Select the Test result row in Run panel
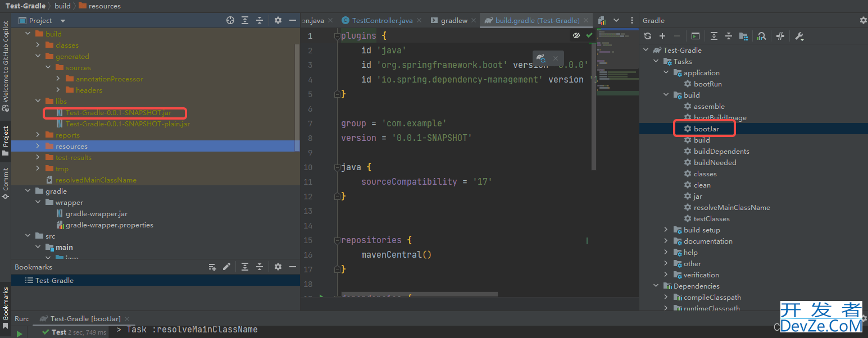 (x=74, y=332)
